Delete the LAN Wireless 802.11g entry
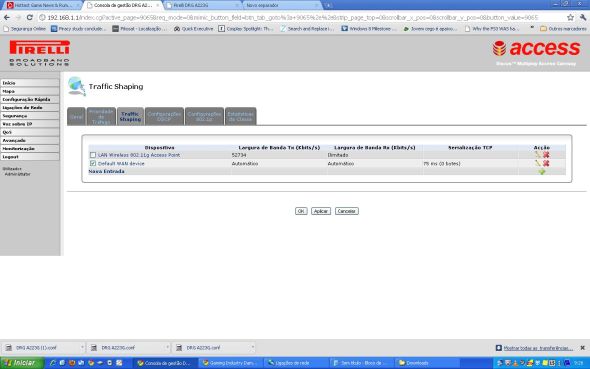Screen dimensions: 590x369 point(546,155)
